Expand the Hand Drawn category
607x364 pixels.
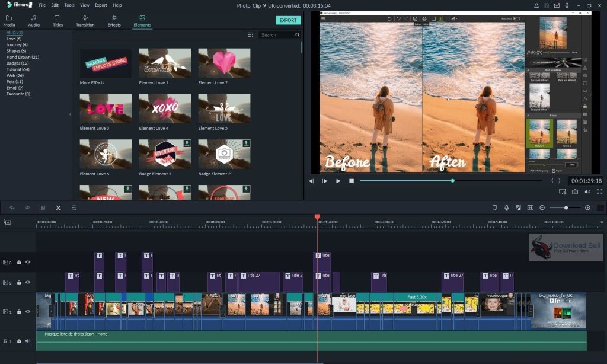pos(22,57)
